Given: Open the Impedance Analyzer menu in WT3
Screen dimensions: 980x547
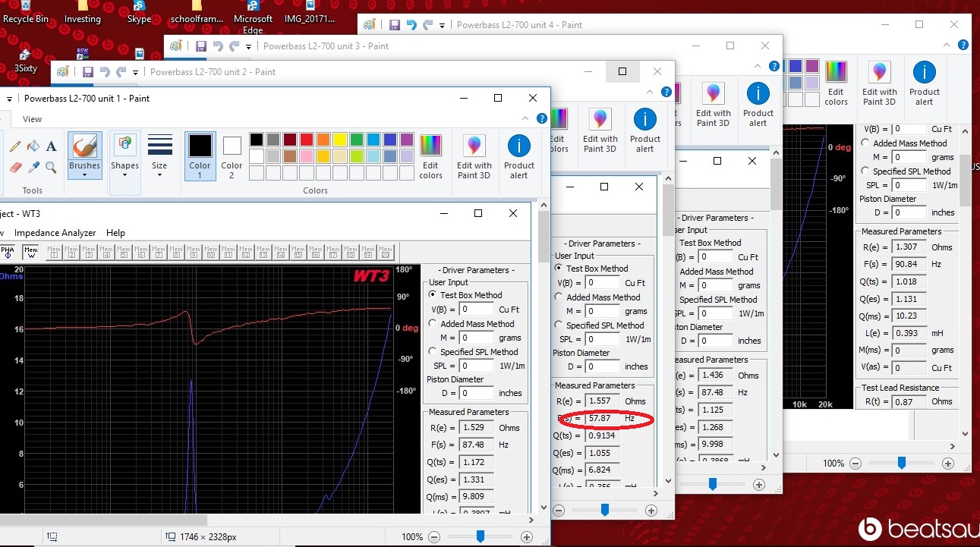Looking at the screenshot, I should point(55,233).
